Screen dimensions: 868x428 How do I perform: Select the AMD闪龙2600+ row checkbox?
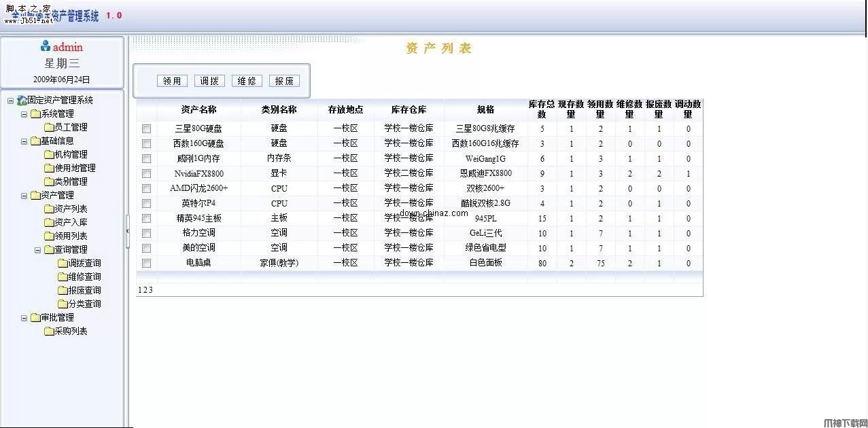(146, 188)
